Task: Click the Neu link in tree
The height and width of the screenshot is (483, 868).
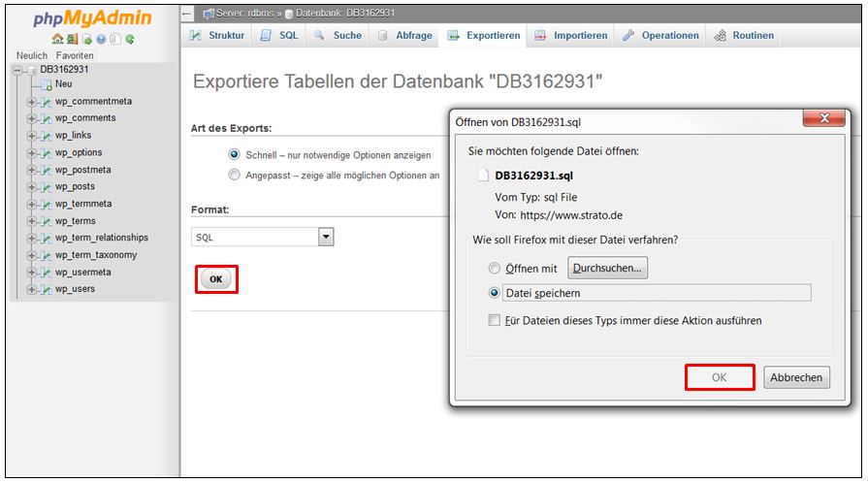Action: tap(64, 84)
